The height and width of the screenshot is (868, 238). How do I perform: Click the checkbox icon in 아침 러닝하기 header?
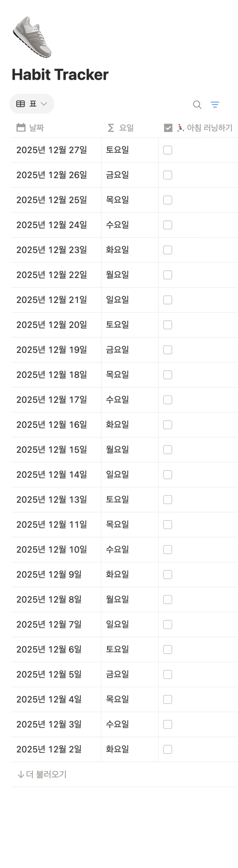pyautogui.click(x=168, y=128)
